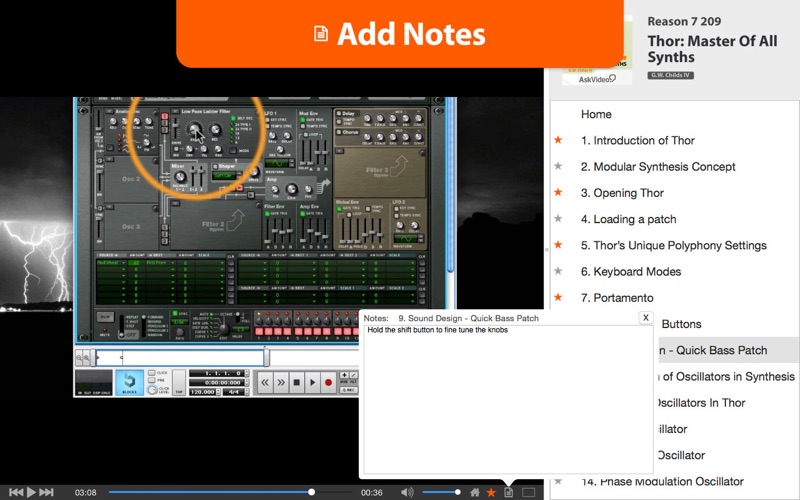
Task: Skip to the next chapter in player bar
Action: click(46, 492)
